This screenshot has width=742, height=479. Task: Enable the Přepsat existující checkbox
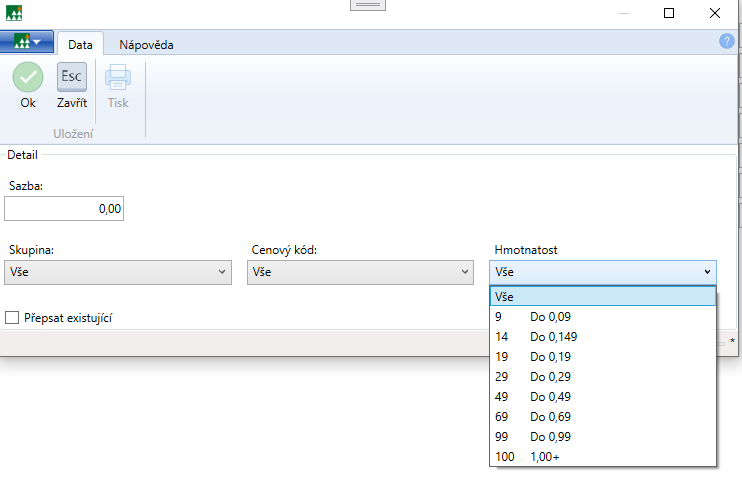point(13,317)
